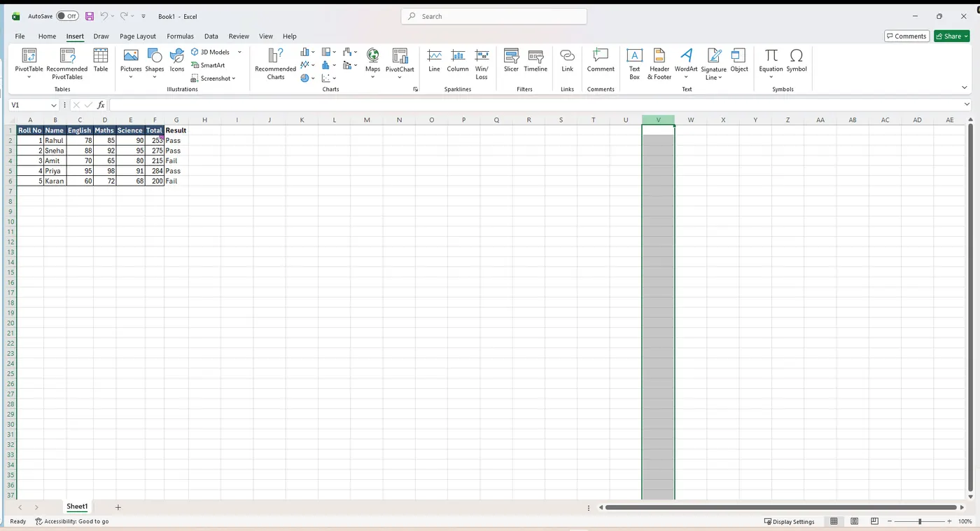Screen dimensions: 980x531
Task: Switch to Page Layout view in status bar
Action: point(855,521)
